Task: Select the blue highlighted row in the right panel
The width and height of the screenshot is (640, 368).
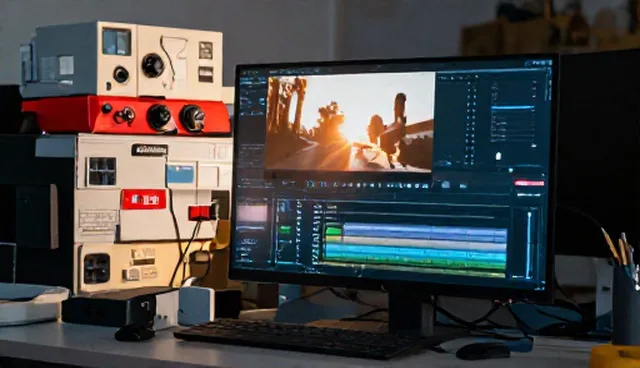Action: tap(513, 108)
